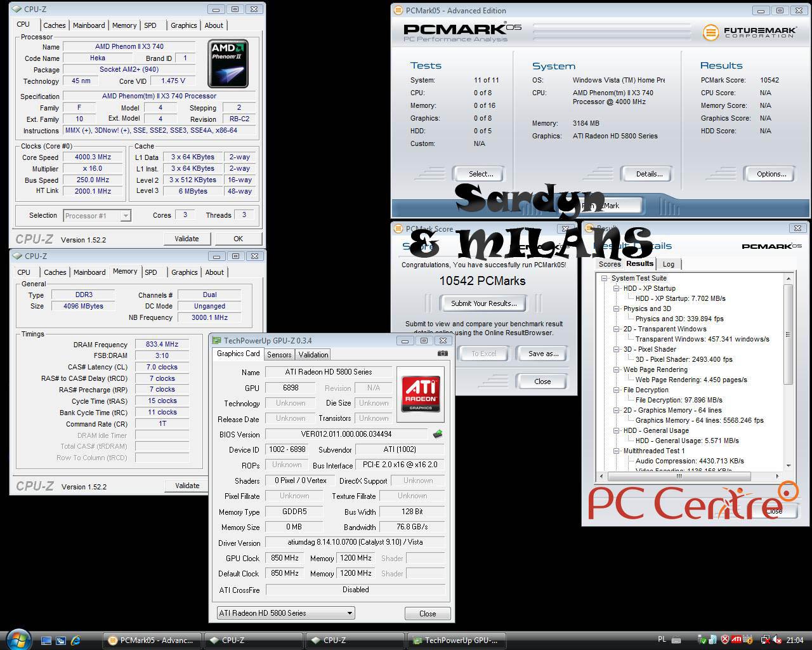Image resolution: width=812 pixels, height=650 pixels.
Task: Click the Save as... button
Action: pyautogui.click(x=543, y=354)
